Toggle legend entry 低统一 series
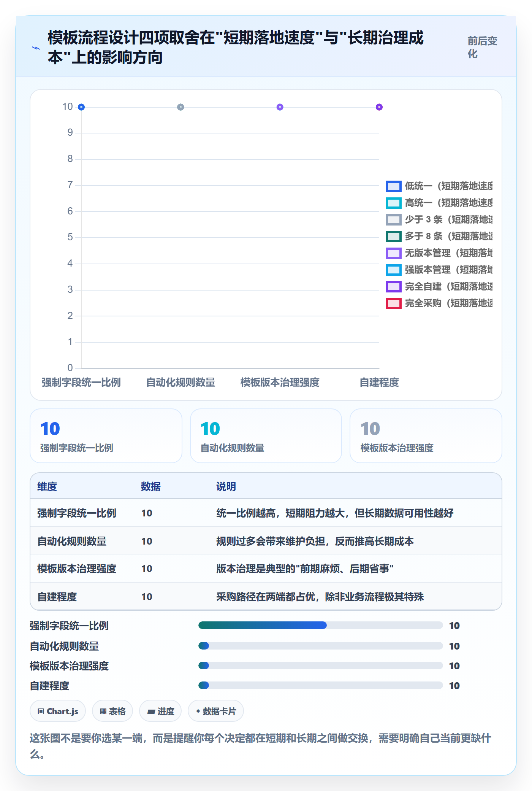 [x=439, y=186]
